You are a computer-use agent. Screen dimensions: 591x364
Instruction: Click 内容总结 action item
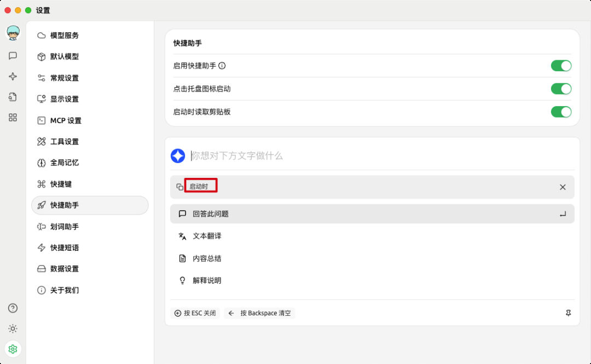tap(372, 258)
